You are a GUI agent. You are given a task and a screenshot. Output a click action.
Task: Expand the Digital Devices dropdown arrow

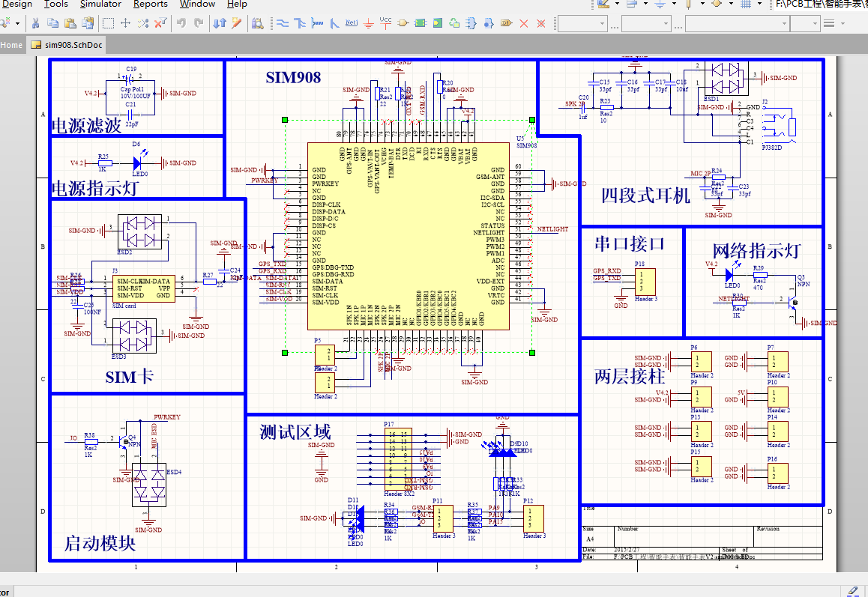point(702,3)
